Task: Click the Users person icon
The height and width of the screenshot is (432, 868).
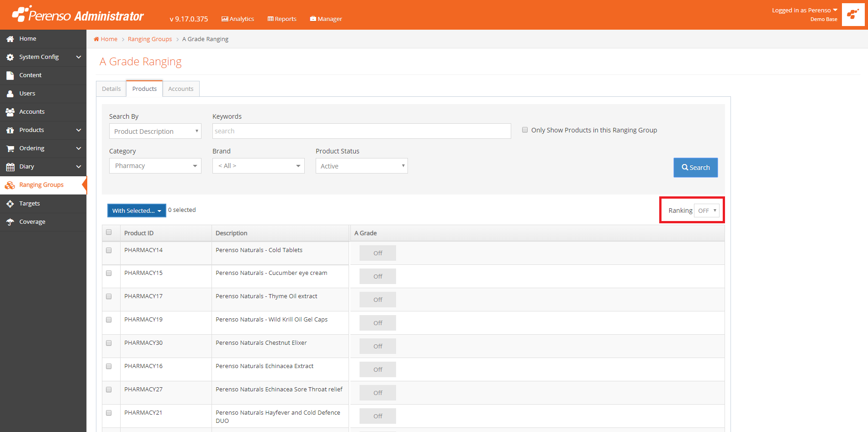Action: [x=10, y=94]
